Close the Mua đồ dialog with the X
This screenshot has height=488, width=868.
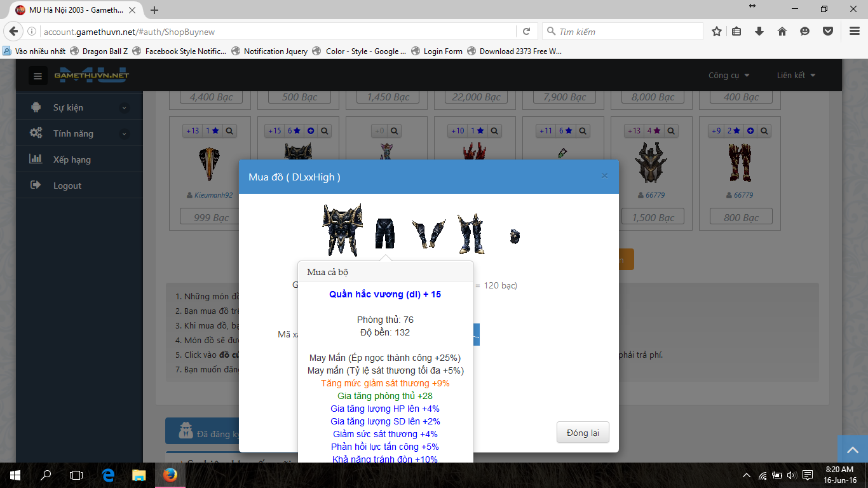point(604,176)
